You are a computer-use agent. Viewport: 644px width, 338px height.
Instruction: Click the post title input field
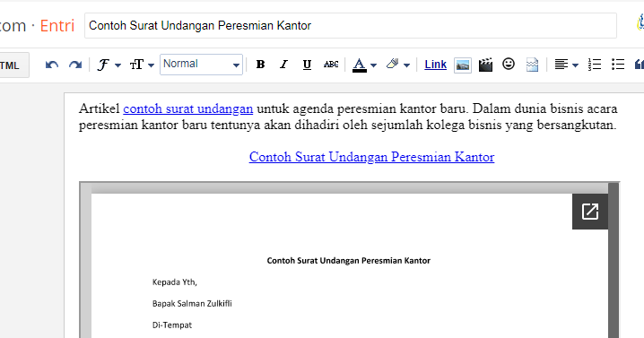pos(351,25)
